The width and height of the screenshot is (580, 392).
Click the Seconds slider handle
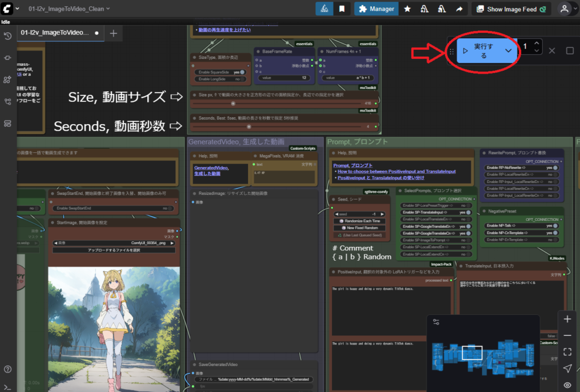[249, 127]
